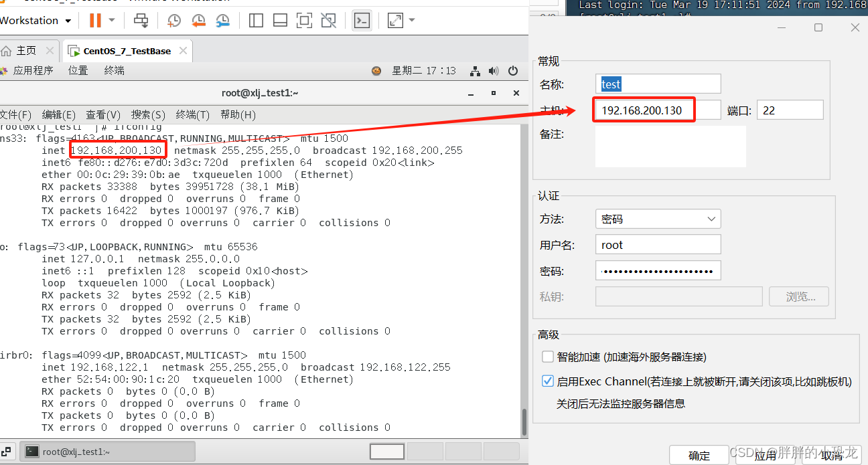Click the 星期二 17:13 clock

point(424,70)
